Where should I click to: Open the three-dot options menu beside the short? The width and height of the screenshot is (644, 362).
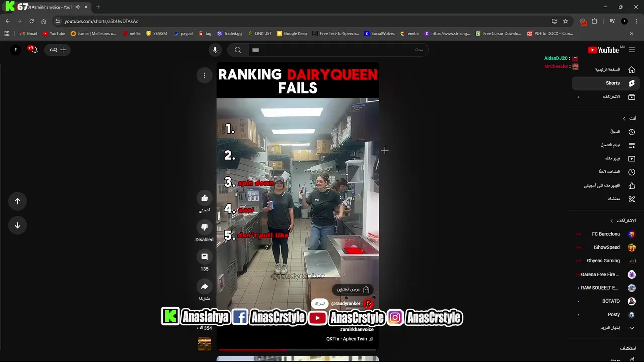tap(204, 75)
